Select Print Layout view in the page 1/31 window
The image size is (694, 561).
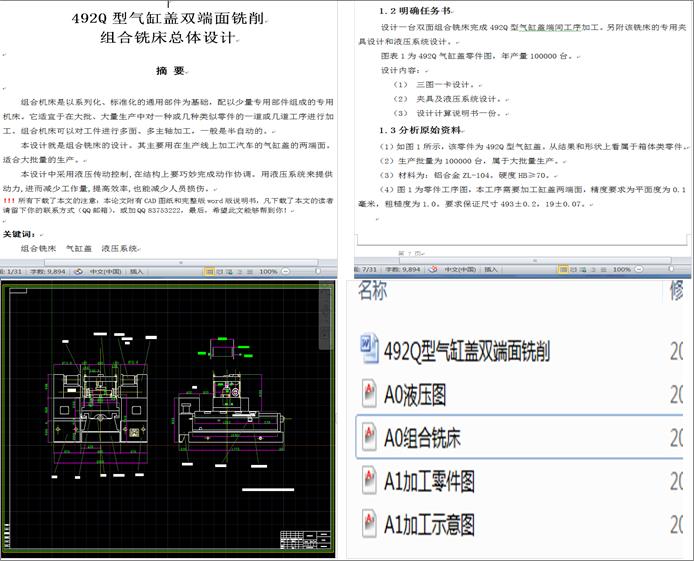209,271
